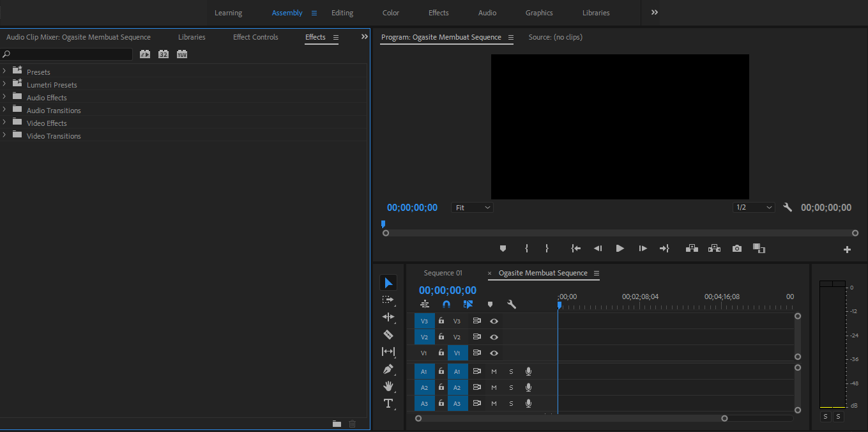The width and height of the screenshot is (868, 432).
Task: Mute audio track A2
Action: [x=493, y=387]
